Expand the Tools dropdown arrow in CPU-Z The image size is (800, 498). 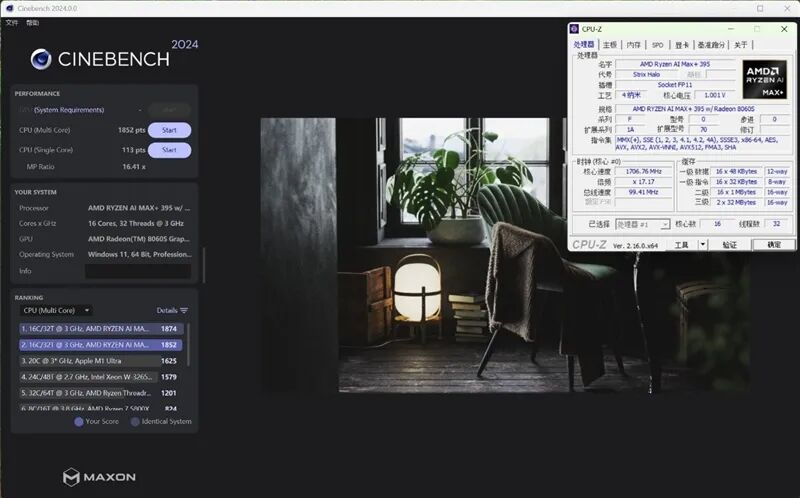coord(703,245)
